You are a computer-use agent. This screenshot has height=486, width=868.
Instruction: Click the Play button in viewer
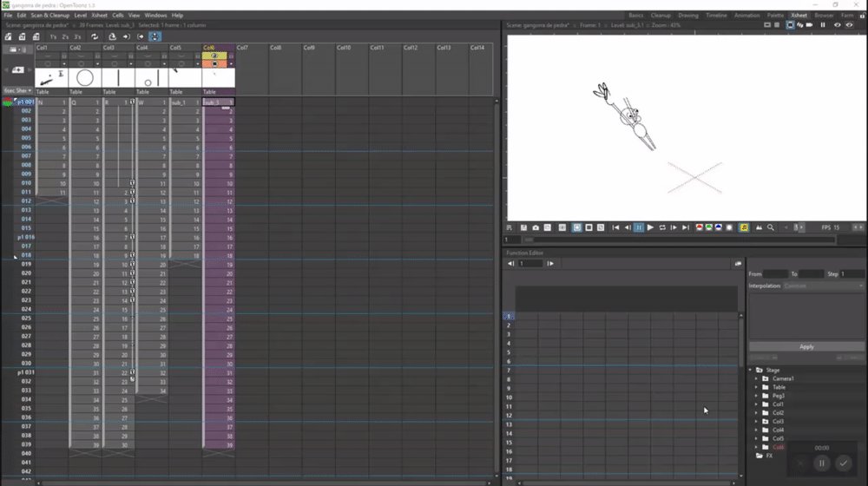point(650,227)
